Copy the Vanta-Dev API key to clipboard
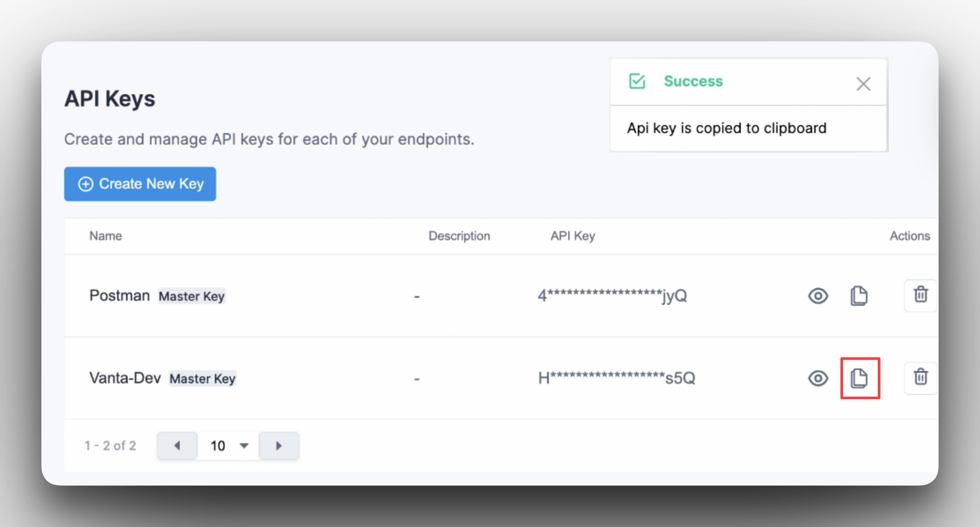 click(859, 378)
